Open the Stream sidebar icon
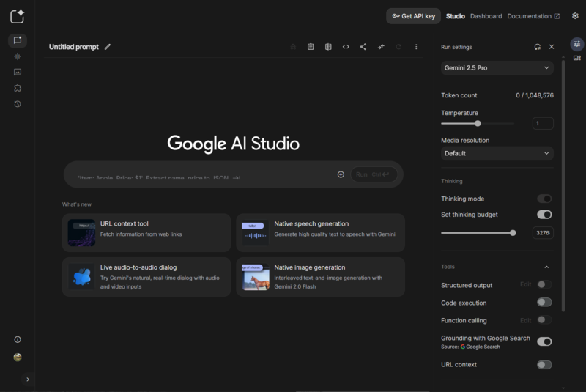 [x=18, y=56]
